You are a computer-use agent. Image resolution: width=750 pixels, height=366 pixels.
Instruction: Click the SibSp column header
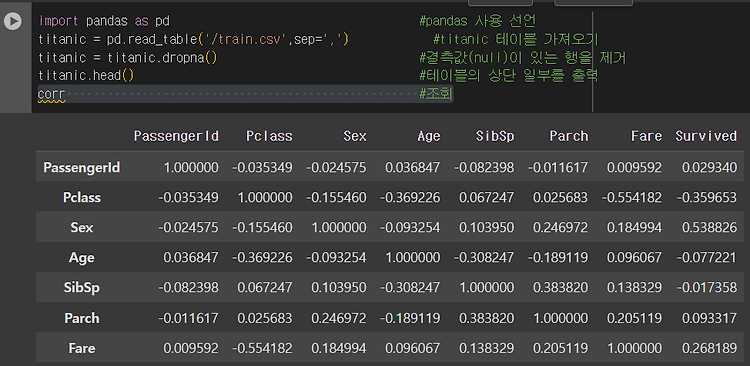coord(495,136)
